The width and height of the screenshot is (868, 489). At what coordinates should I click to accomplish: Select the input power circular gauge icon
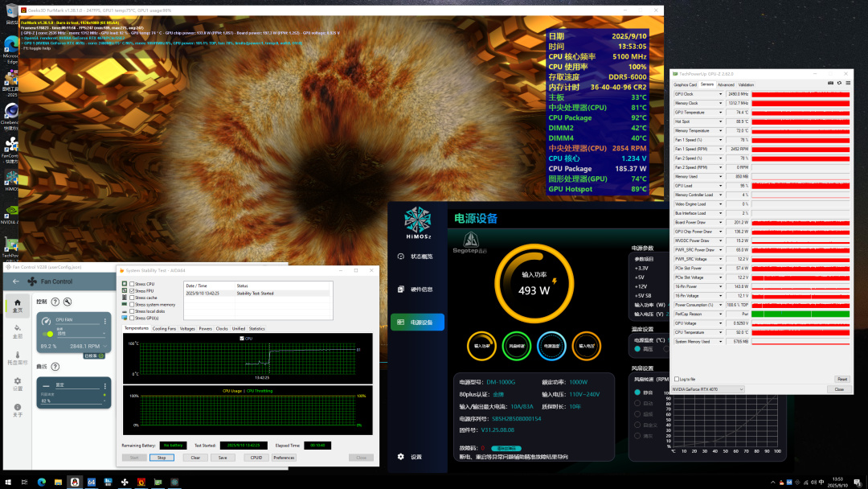(x=481, y=344)
